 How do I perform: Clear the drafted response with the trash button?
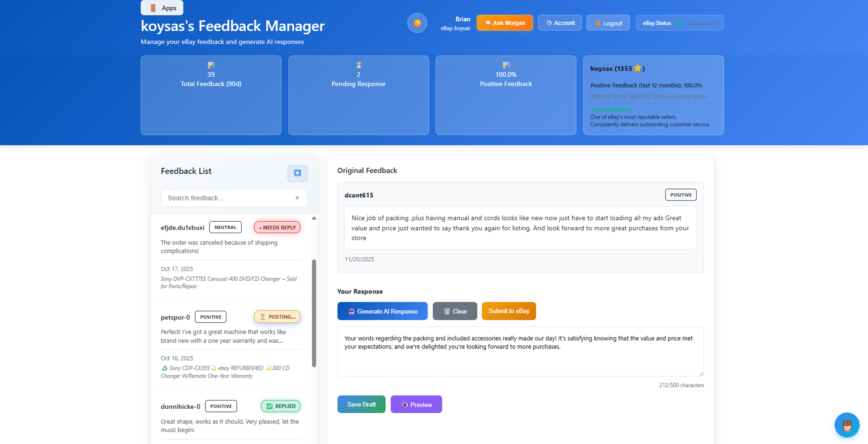[455, 311]
